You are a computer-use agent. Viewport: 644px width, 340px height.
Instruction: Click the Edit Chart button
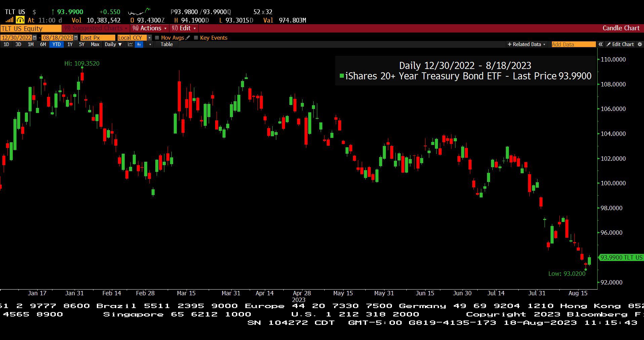[620, 44]
